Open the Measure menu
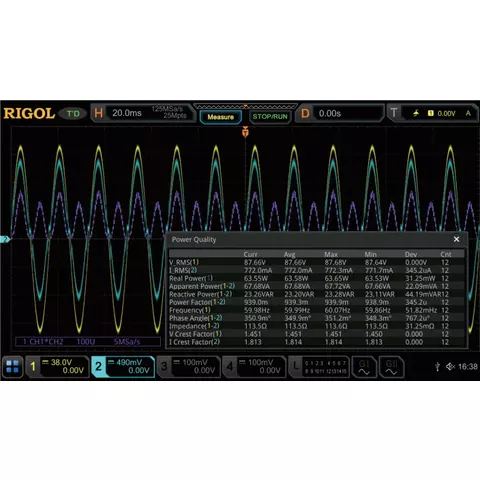Image resolution: width=480 pixels, height=480 pixels. pos(221,117)
